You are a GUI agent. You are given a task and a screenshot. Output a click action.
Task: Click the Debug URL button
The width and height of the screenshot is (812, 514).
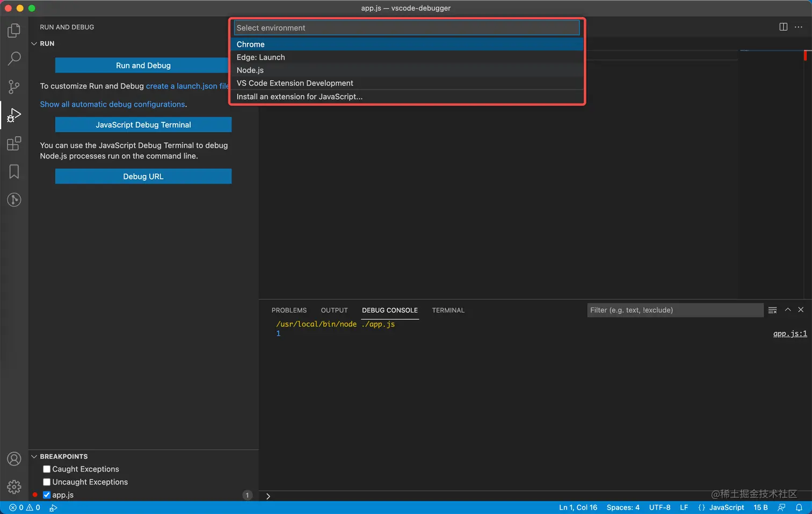coord(143,176)
